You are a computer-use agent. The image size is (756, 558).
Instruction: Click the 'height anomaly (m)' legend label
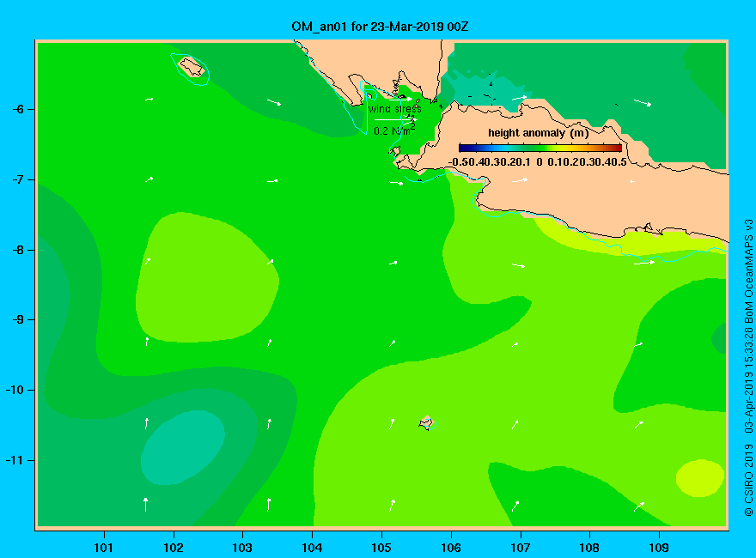(538, 133)
